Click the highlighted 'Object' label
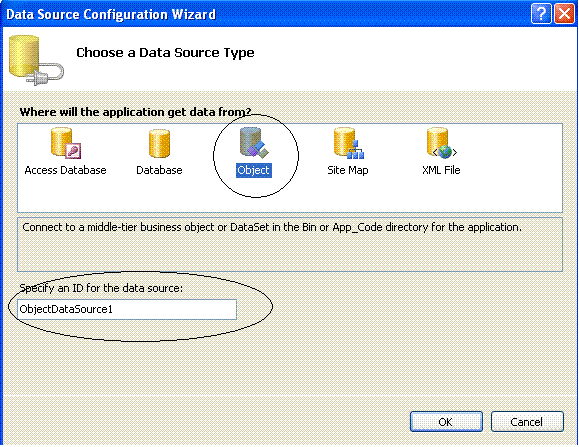The height and width of the screenshot is (447, 579). coord(254,170)
